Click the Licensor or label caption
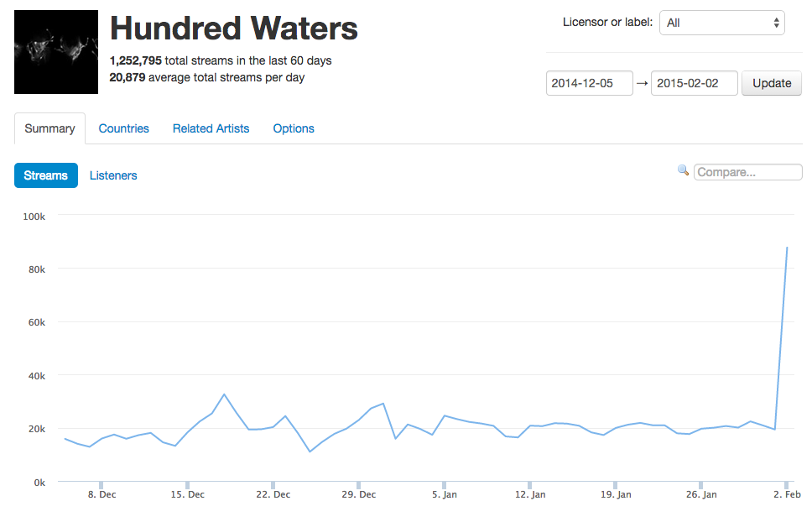 pos(607,23)
